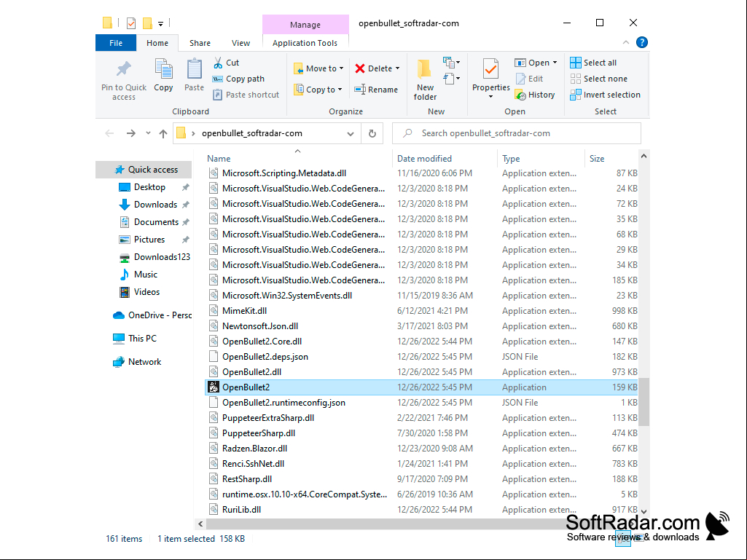Click vertical scrollbar thumb
The width and height of the screenshot is (747, 560).
(x=644, y=402)
